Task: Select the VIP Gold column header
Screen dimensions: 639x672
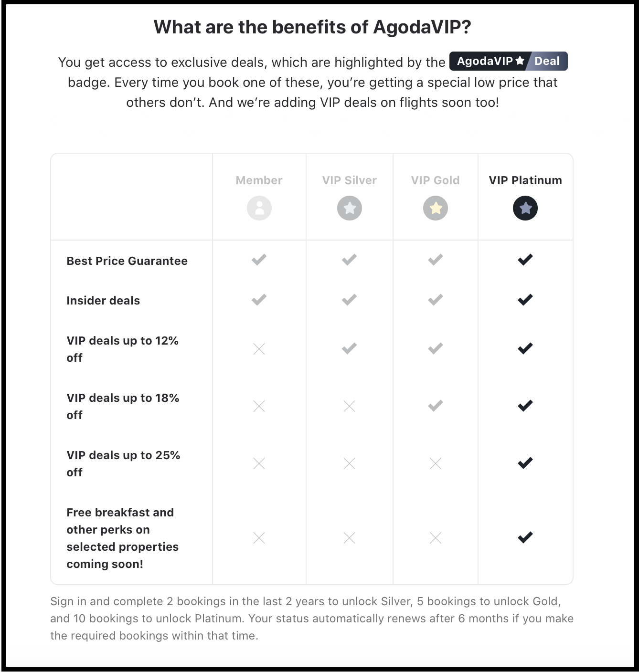Action: click(x=436, y=180)
